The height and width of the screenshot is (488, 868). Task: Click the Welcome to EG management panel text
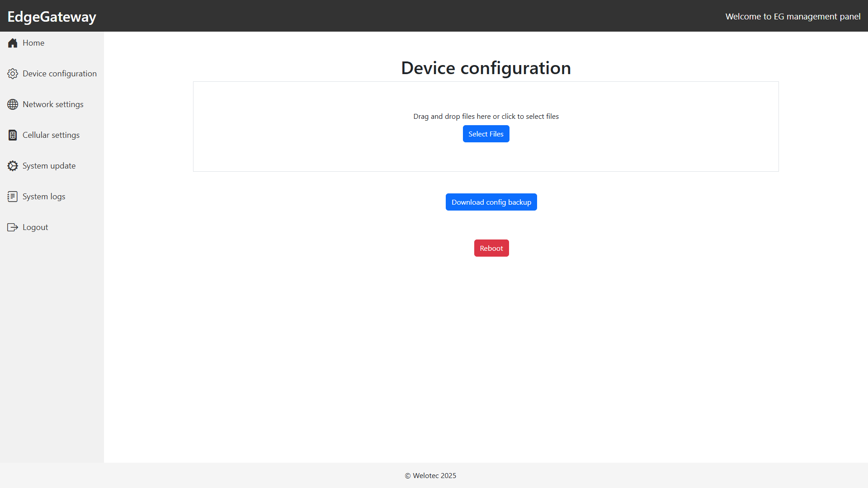point(793,16)
